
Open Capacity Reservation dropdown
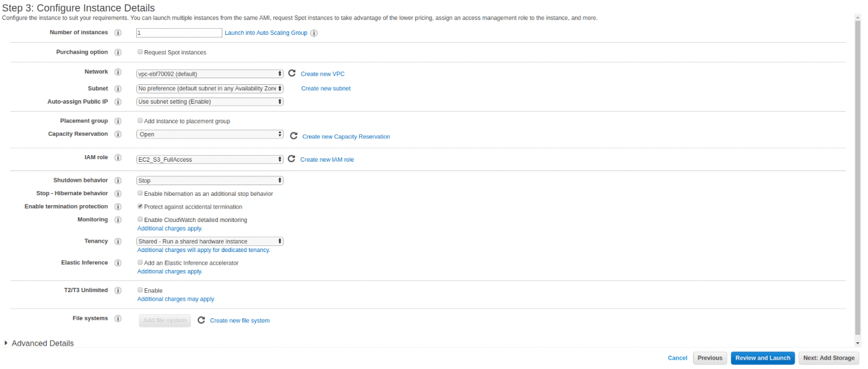(210, 134)
